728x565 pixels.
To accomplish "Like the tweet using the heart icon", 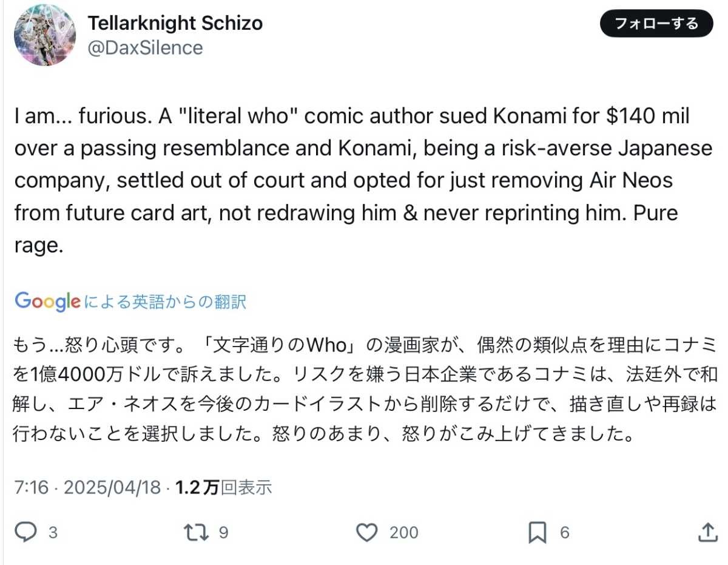I will (366, 533).
